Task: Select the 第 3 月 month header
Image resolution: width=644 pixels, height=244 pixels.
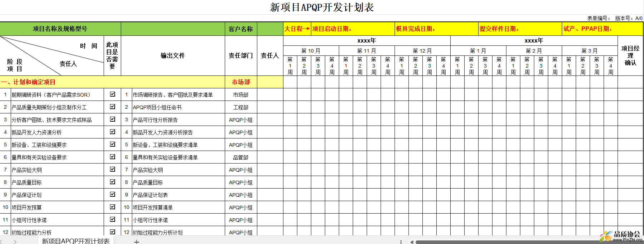Action: click(590, 51)
